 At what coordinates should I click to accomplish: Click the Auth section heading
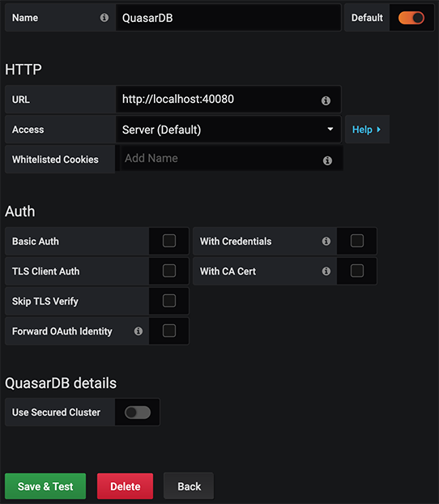[20, 211]
